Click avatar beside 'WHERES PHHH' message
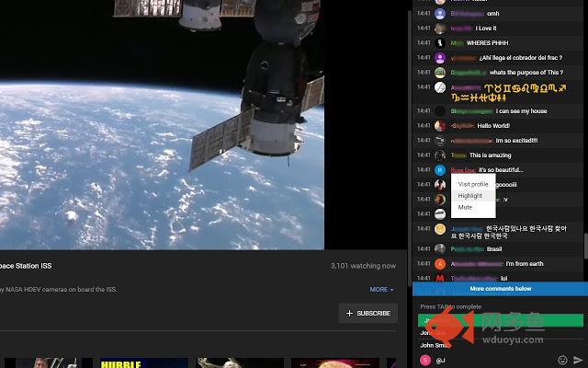The image size is (588, 368). [440, 43]
